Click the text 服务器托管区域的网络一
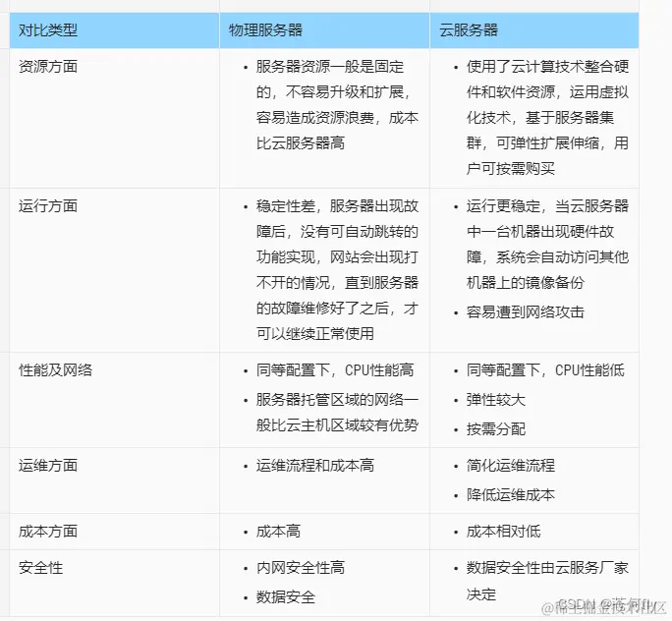The width and height of the screenshot is (672, 621). (337, 400)
